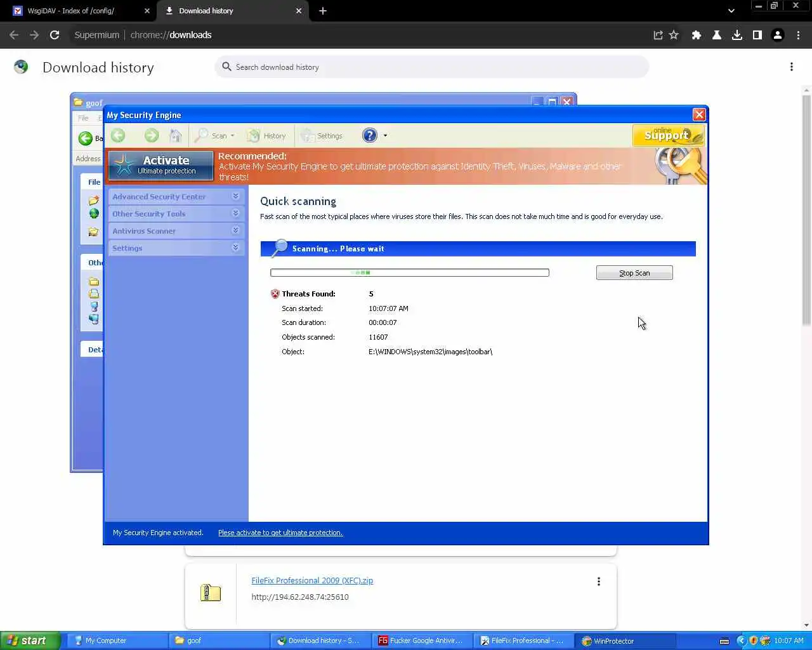Open the tab search dropdown chevron
Screen dimensions: 812x650
pos(731,11)
